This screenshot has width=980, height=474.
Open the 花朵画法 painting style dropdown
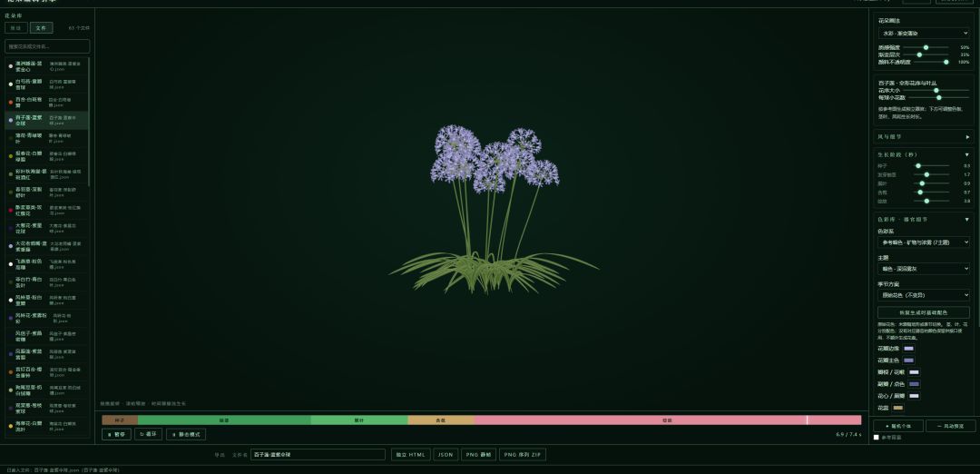pyautogui.click(x=924, y=33)
